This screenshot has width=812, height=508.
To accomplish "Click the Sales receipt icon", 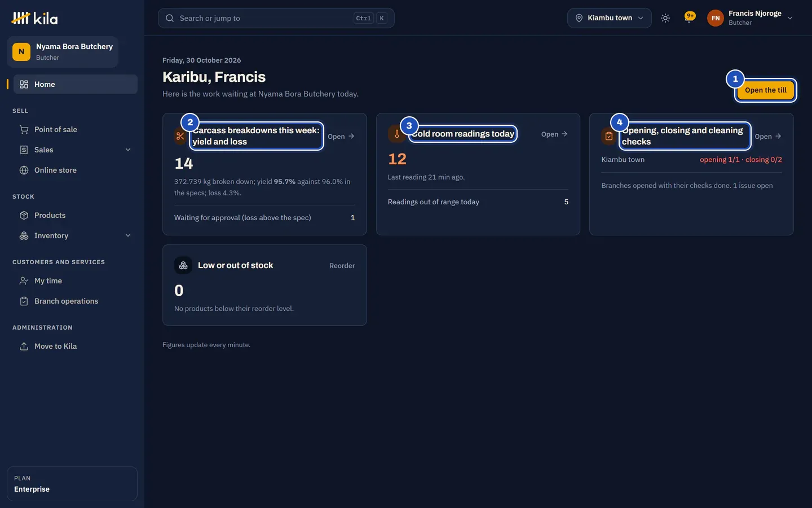I will click(24, 150).
